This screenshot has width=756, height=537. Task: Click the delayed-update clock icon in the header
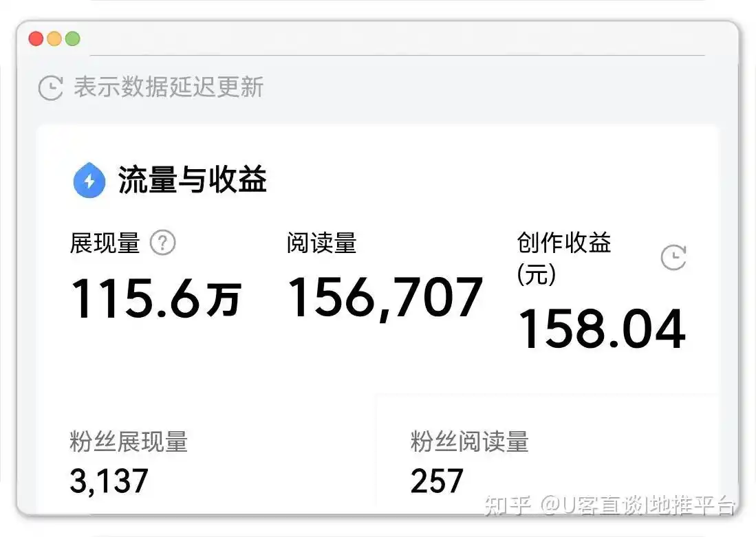click(50, 89)
